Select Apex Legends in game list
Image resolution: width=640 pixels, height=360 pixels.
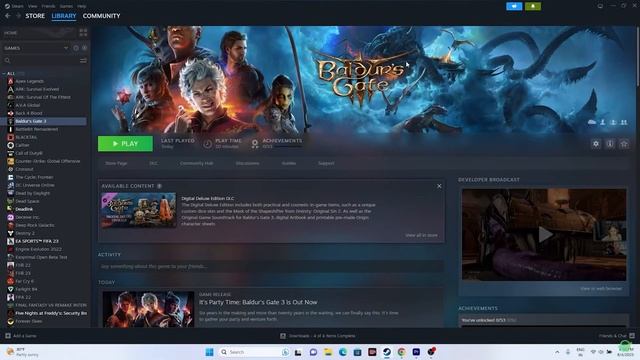tap(29, 81)
